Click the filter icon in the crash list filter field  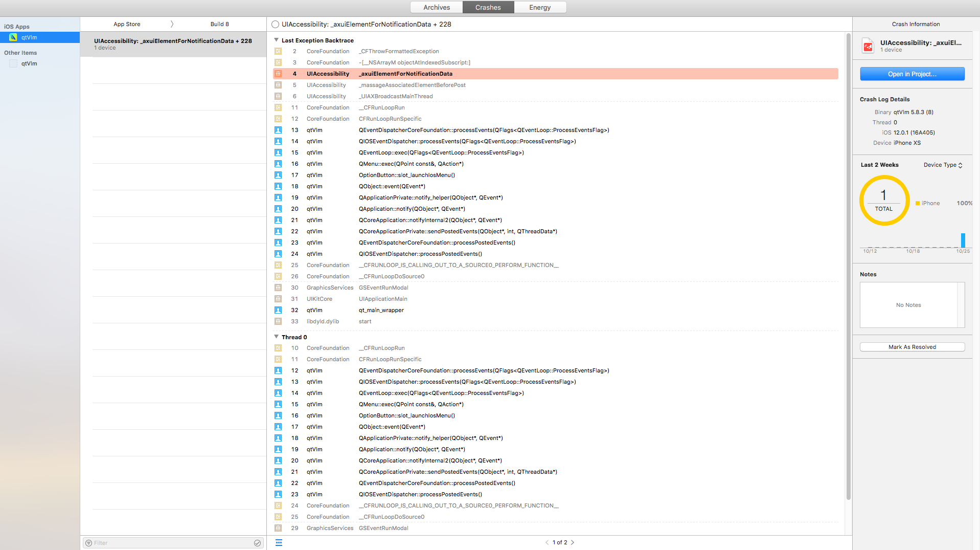pyautogui.click(x=89, y=543)
